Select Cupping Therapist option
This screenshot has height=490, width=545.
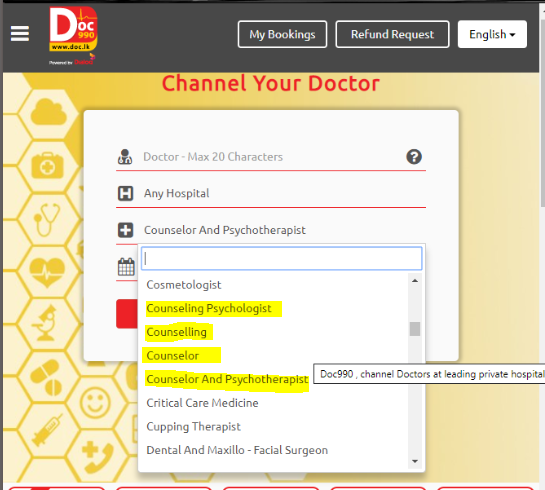(x=273, y=426)
